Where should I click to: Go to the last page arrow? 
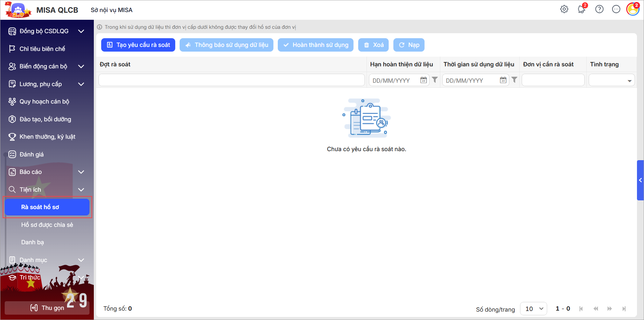[x=624, y=309]
